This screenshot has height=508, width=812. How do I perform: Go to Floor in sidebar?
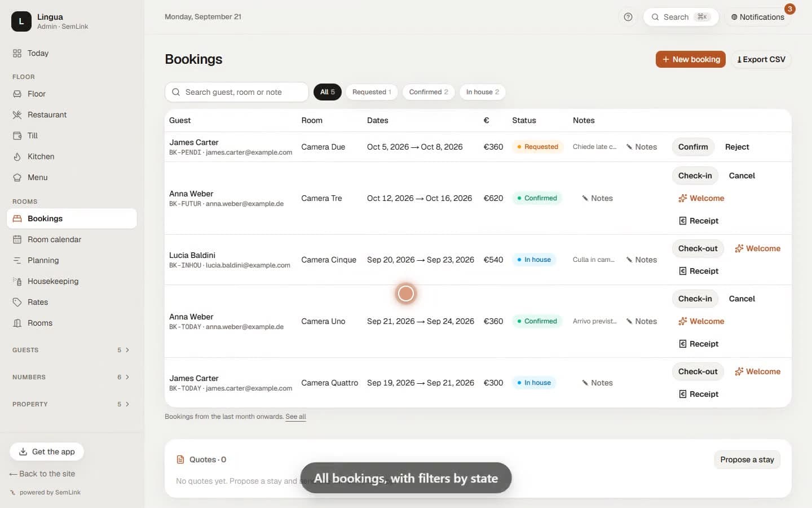pos(72,94)
